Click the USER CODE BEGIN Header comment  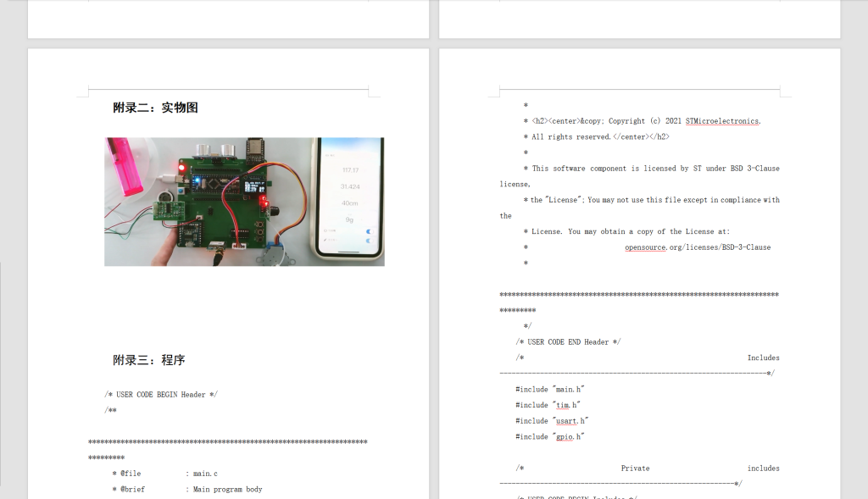tap(161, 395)
